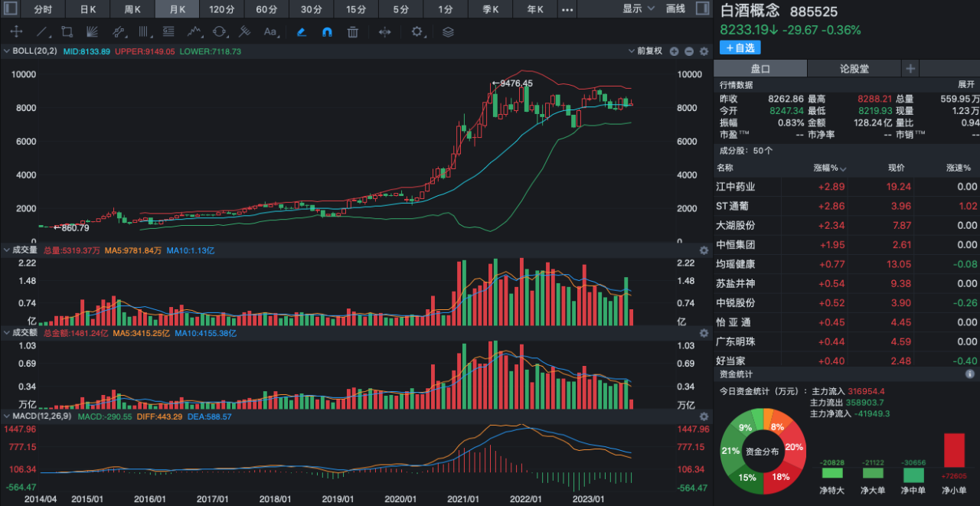The width and height of the screenshot is (980, 506).
Task: Click the trash icon to delete drawings
Action: (352, 32)
